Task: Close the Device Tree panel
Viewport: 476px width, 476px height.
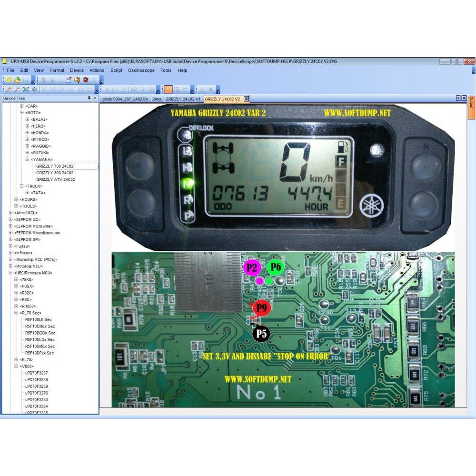Action: 95,98
